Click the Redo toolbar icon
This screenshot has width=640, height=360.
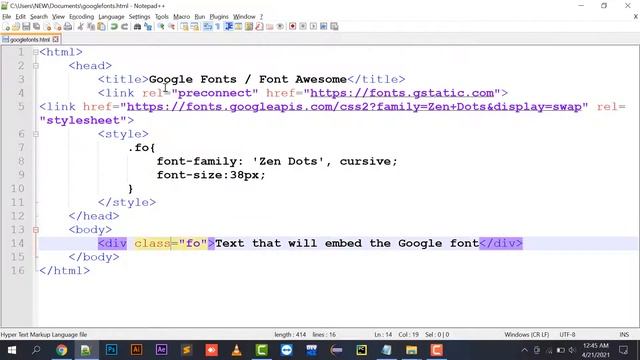(124, 27)
